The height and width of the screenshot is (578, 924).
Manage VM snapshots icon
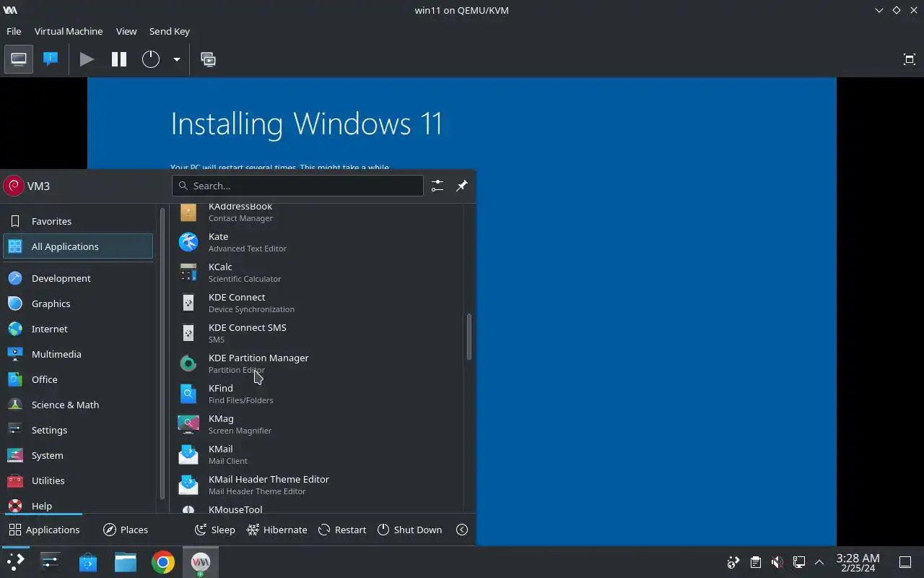pos(208,59)
